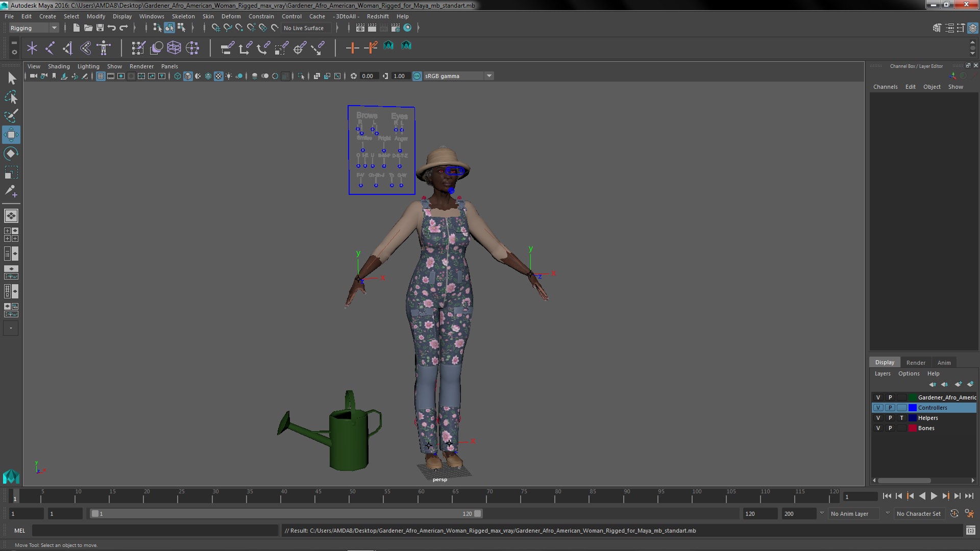The width and height of the screenshot is (980, 551).
Task: Toggle textured display in the viewport
Action: [x=218, y=76]
